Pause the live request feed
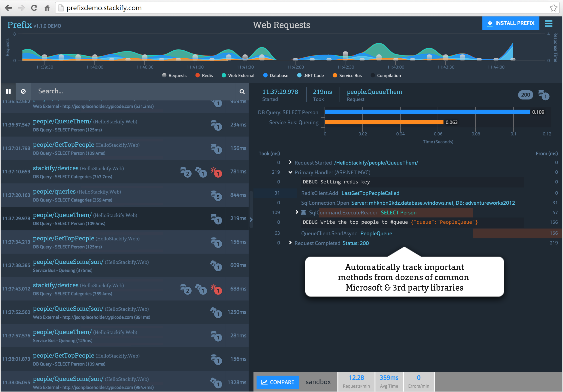The height and width of the screenshot is (392, 563). click(8, 91)
